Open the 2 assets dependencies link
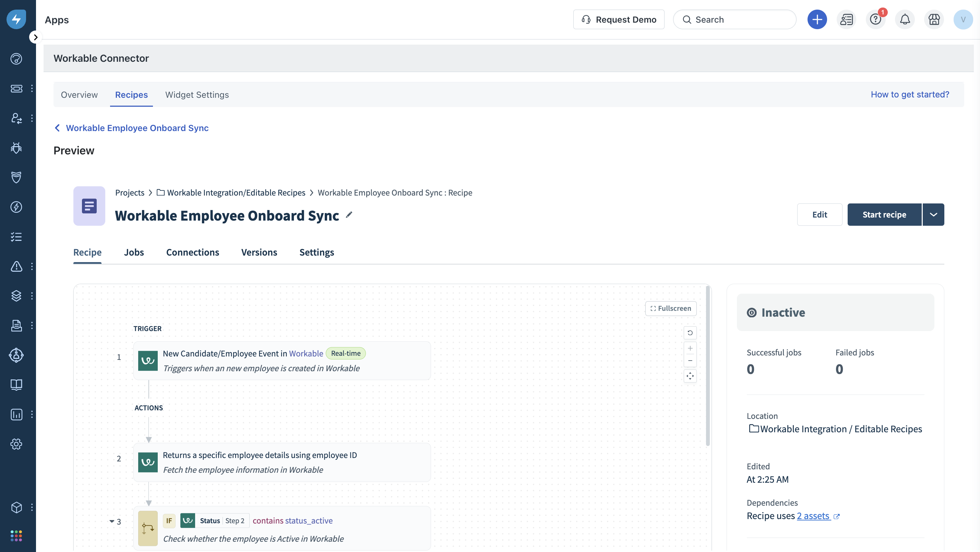980x552 pixels. 814,516
